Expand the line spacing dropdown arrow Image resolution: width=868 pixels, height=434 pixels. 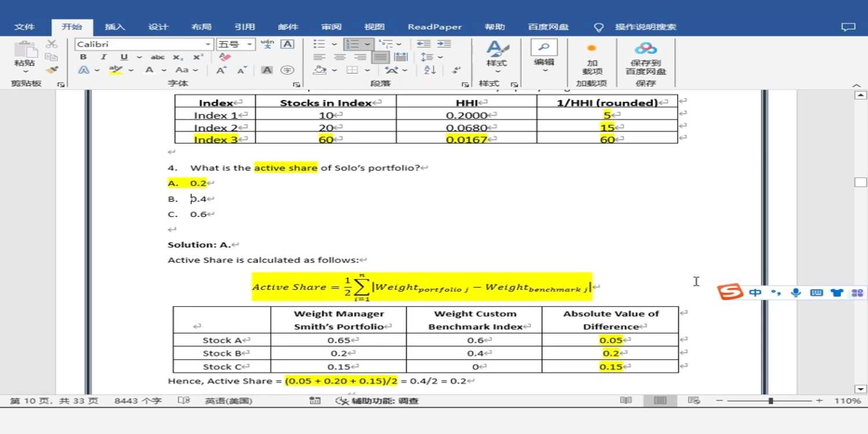coord(440,57)
